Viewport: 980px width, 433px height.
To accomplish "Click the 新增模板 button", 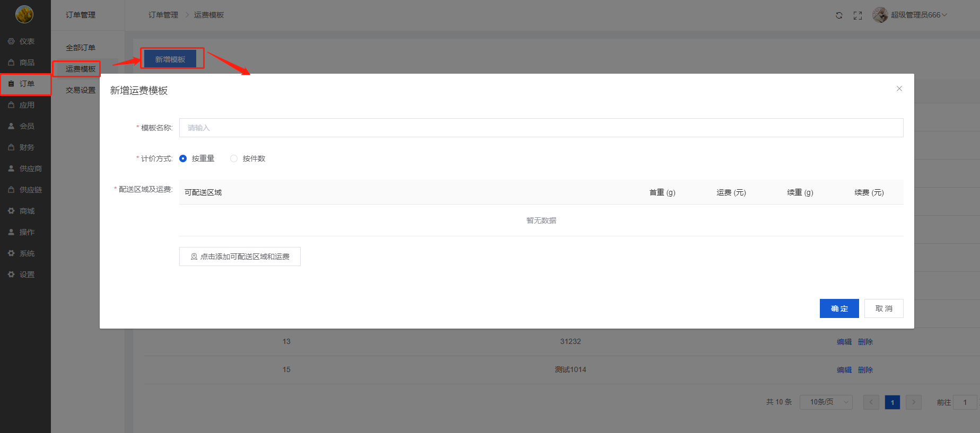I will [170, 59].
